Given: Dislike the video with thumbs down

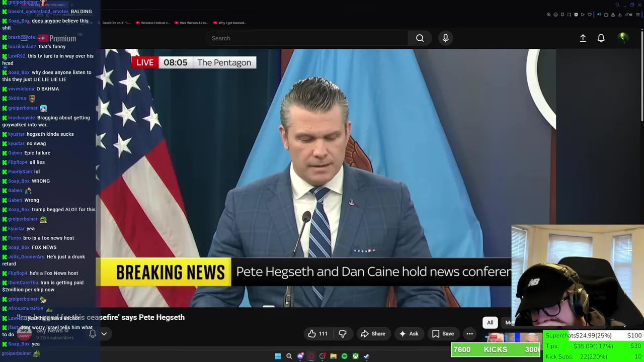Looking at the screenshot, I should (343, 334).
